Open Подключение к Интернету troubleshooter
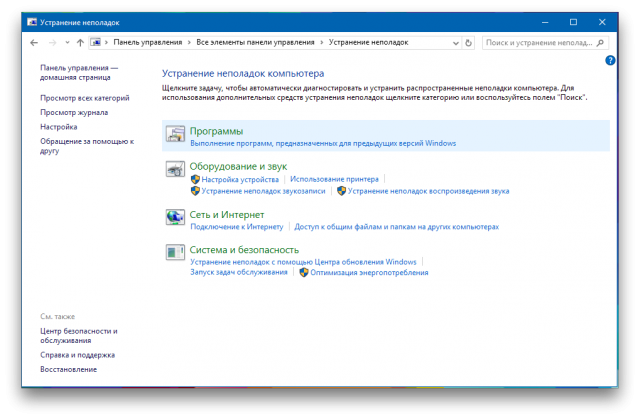This screenshot has height=419, width=640. tap(237, 226)
